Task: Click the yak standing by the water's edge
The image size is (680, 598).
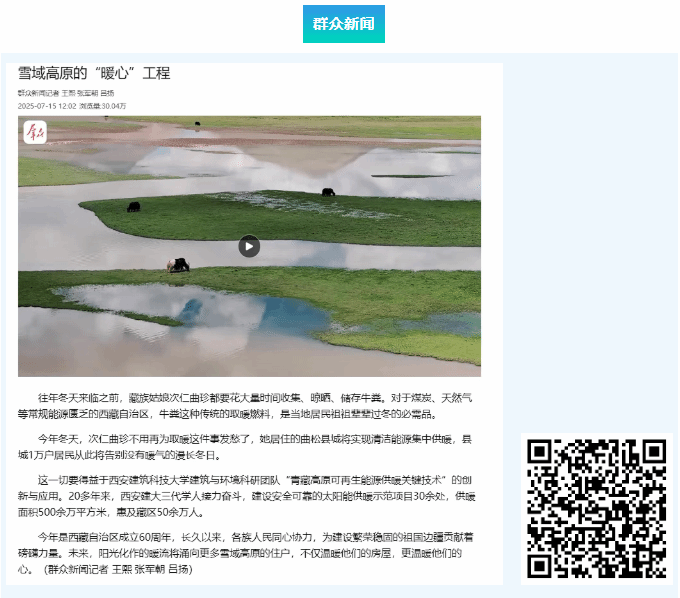Action: tap(178, 265)
